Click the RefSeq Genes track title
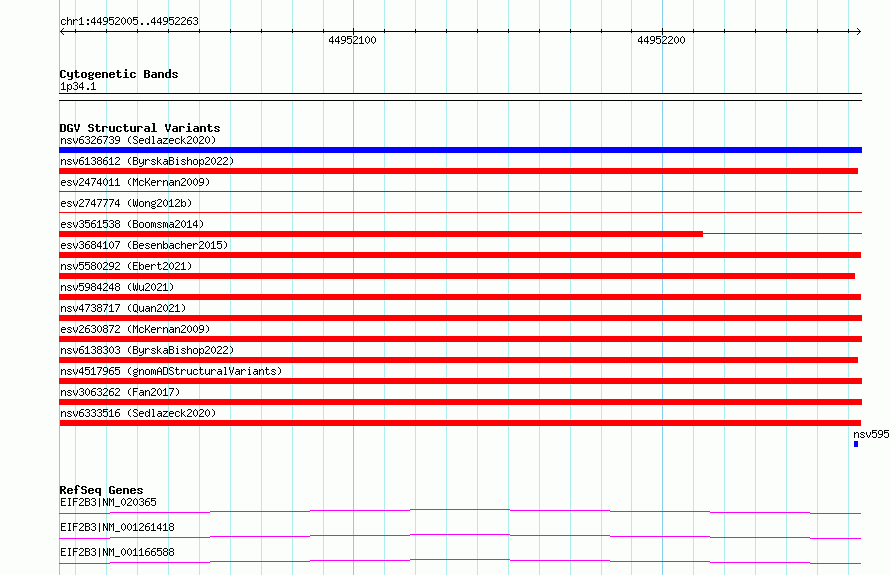Viewport: 890px width, 575px height. [101, 490]
